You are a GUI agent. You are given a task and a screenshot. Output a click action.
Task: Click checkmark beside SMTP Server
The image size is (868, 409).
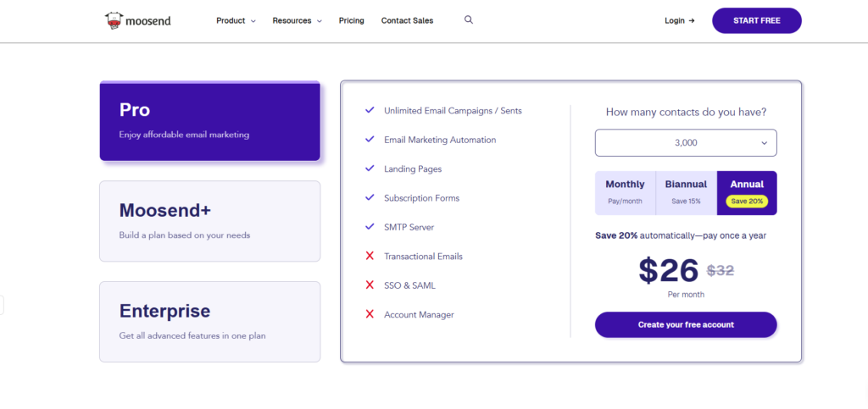click(x=370, y=227)
